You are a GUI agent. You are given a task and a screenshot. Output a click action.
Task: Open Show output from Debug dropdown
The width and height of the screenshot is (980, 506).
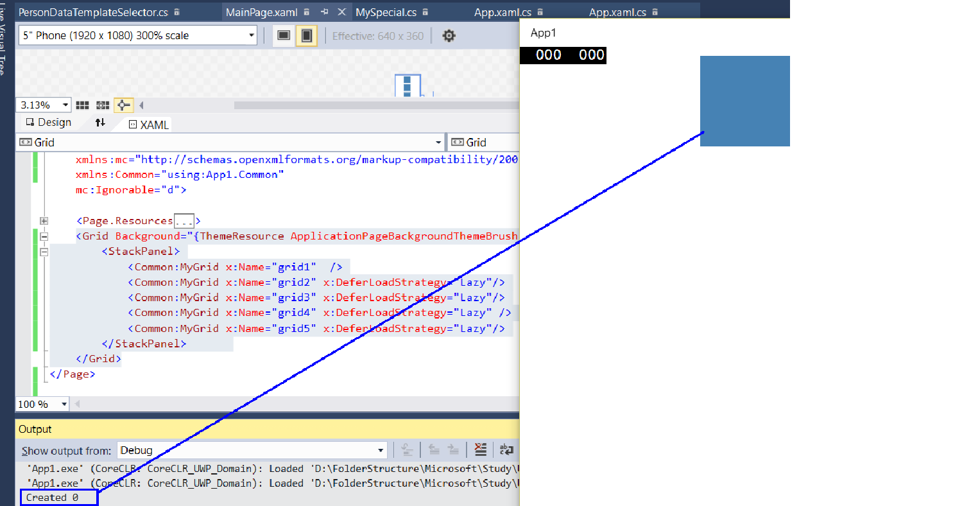coord(381,450)
